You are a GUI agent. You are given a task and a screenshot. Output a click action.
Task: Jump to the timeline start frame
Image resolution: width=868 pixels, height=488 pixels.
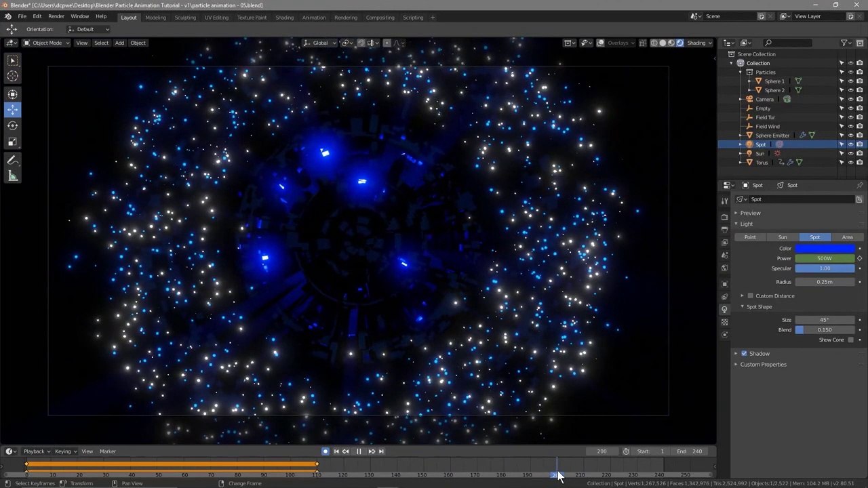(x=336, y=451)
